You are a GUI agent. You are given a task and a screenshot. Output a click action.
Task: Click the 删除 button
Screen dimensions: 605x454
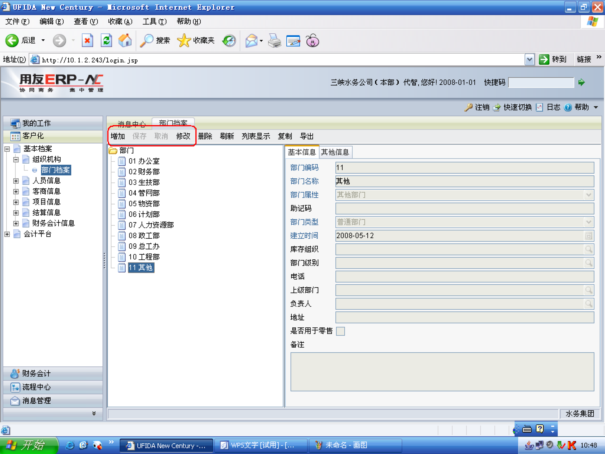click(x=205, y=136)
